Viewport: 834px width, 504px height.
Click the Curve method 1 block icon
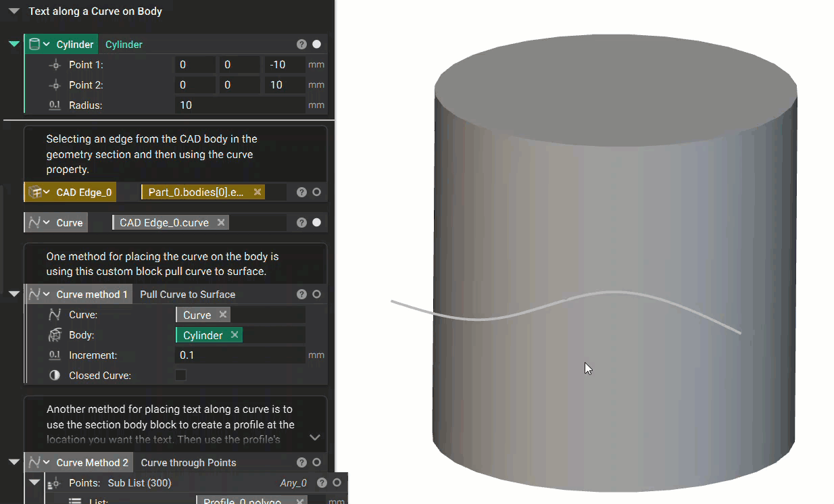coord(34,294)
